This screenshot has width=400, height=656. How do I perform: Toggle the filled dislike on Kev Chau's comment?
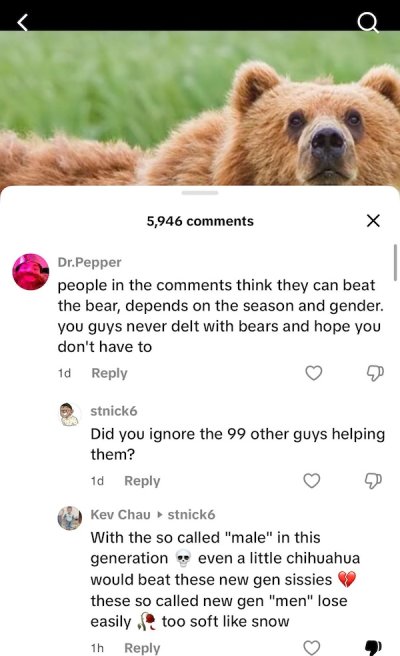pos(373,648)
